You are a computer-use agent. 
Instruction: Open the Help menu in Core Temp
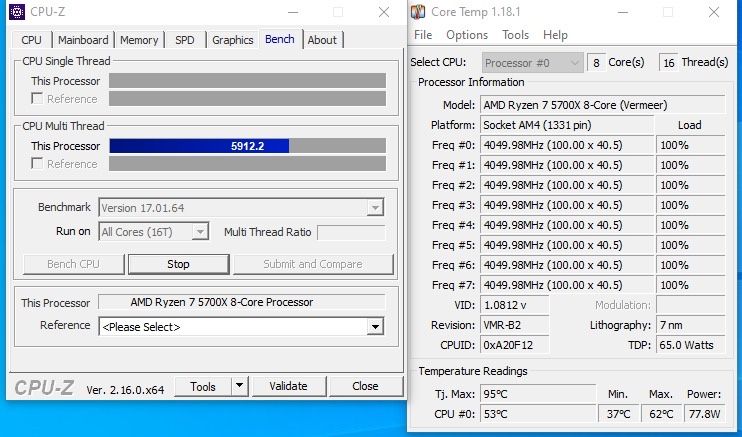point(555,35)
